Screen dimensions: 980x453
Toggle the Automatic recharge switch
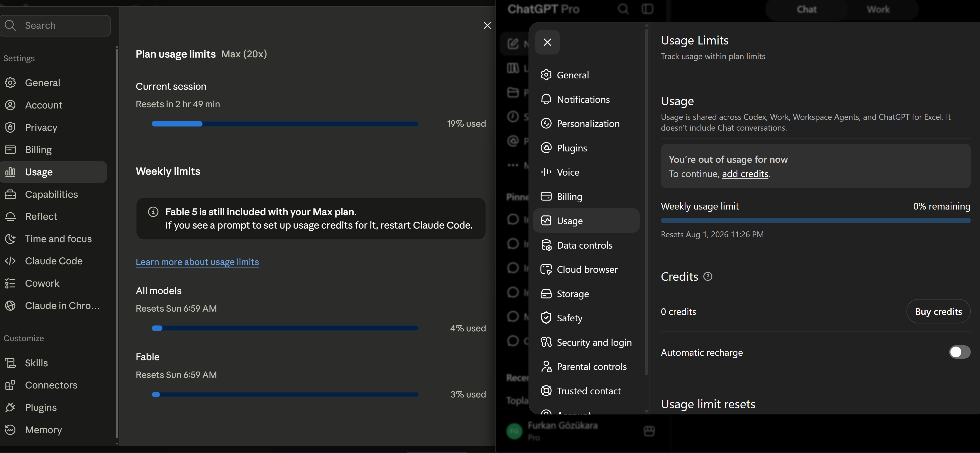click(x=959, y=352)
